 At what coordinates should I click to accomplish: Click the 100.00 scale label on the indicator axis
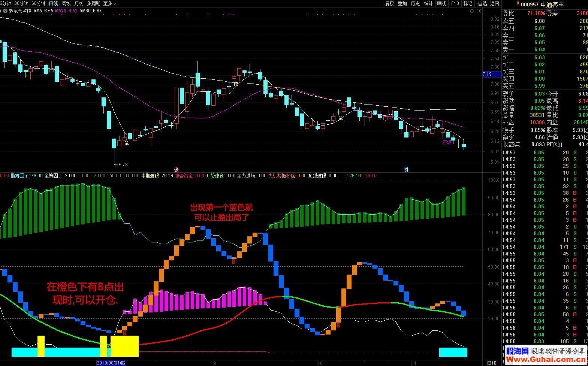[x=493, y=180]
